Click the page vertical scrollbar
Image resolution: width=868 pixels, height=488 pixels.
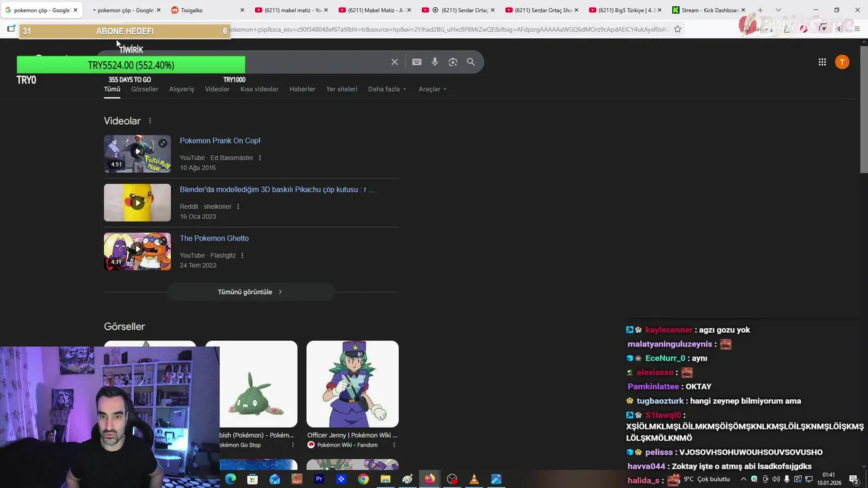coord(863,108)
